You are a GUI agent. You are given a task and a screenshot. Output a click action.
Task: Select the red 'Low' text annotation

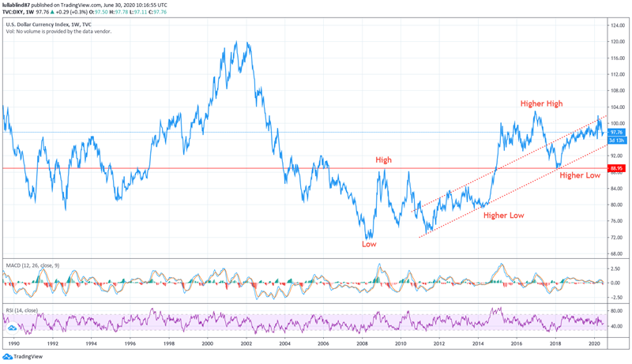coord(369,244)
